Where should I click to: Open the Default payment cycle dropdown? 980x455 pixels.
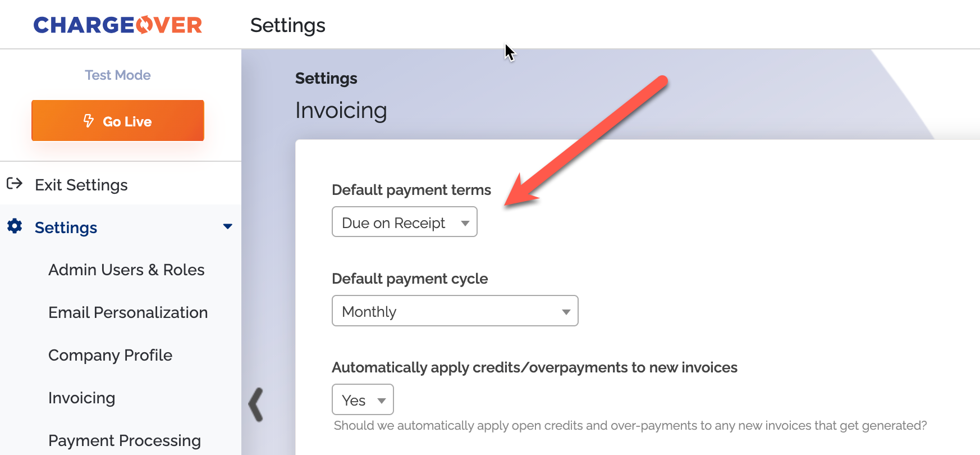click(455, 311)
